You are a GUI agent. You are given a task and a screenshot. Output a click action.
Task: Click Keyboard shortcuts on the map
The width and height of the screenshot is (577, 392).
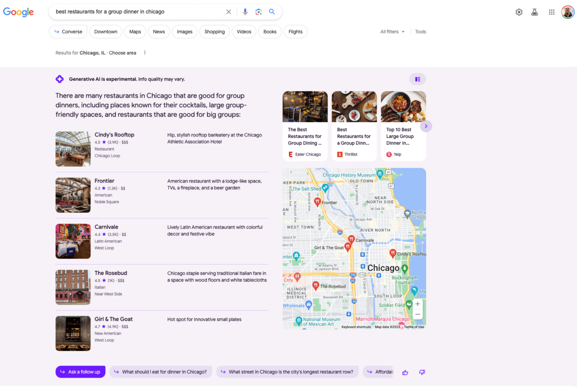356,327
